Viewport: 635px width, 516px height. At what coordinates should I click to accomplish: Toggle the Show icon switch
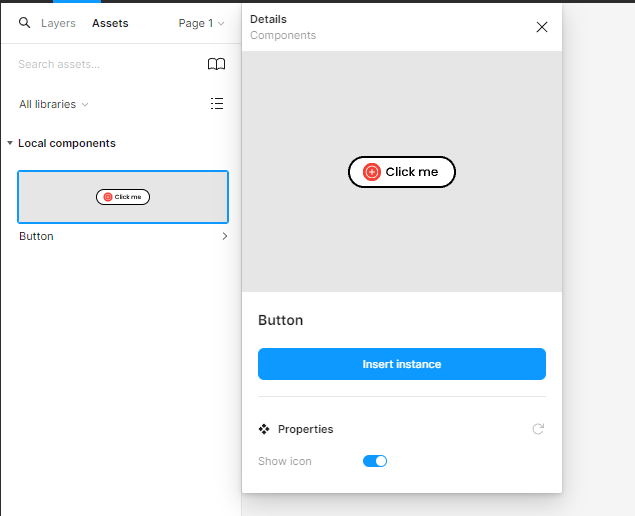374,461
